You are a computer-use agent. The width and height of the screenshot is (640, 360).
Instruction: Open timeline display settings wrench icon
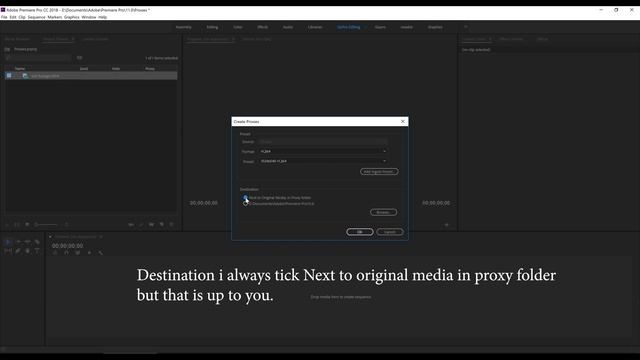(100, 253)
